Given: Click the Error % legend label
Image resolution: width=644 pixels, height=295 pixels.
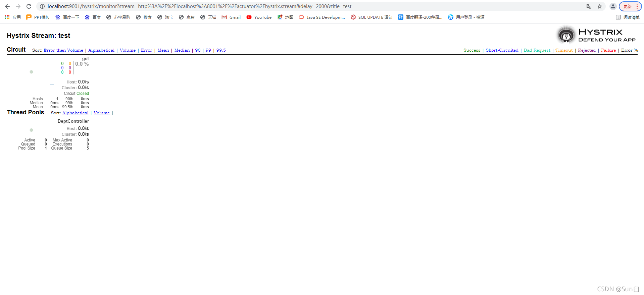Looking at the screenshot, I should pyautogui.click(x=630, y=50).
